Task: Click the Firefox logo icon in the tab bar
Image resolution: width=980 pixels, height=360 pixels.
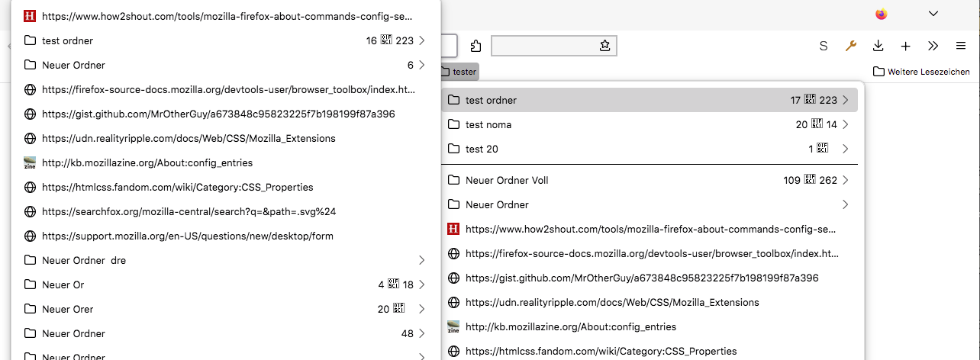Action: (x=882, y=14)
